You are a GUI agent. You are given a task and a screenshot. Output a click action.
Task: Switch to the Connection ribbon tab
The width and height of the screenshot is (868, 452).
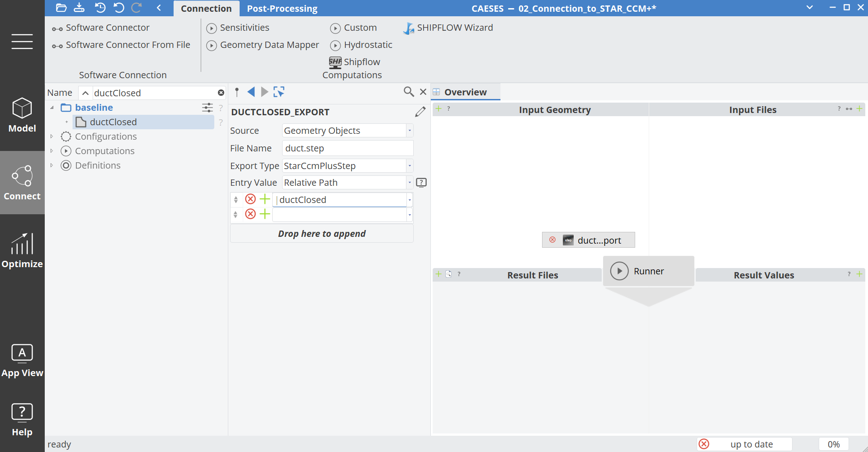(x=206, y=9)
